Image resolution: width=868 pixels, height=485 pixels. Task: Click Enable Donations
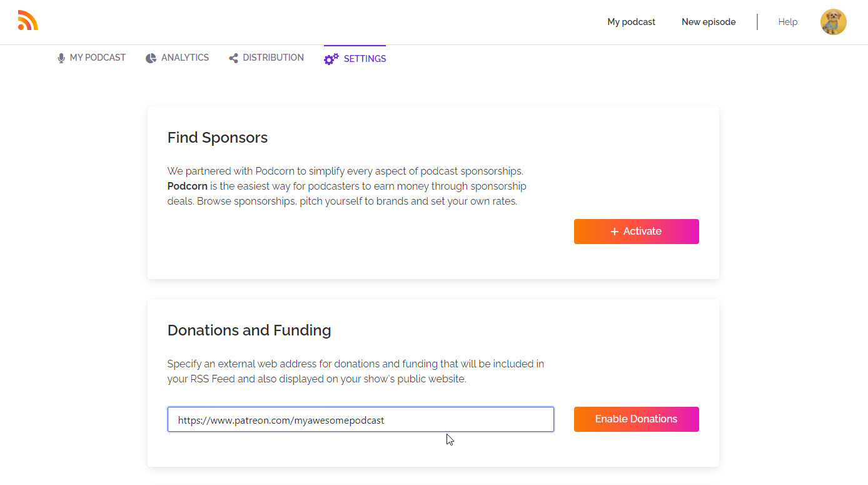636,419
